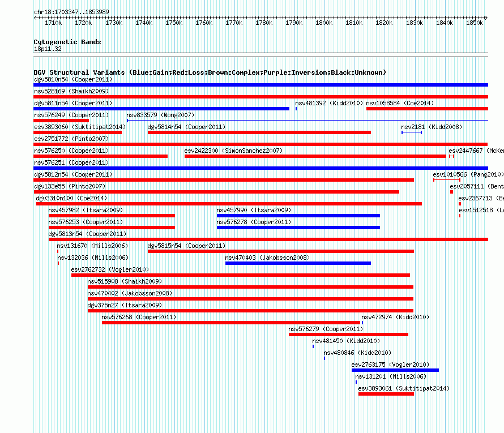Image resolution: width=504 pixels, height=433 pixels.
Task: Select the nsv528169 (Shaikh2009) variant label
Action: (71, 91)
